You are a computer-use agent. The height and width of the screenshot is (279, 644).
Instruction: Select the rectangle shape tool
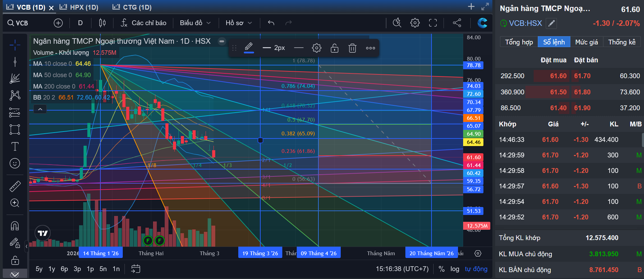[15, 130]
